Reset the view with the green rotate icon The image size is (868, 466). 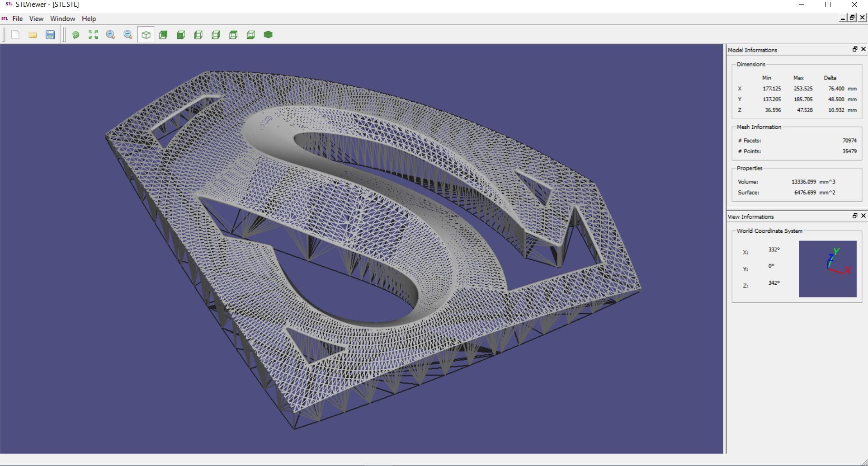click(75, 35)
